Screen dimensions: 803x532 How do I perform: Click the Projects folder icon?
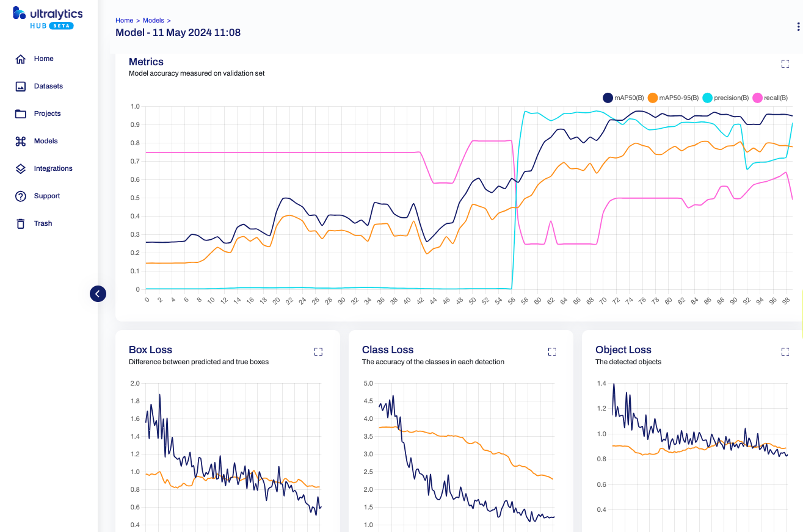click(21, 114)
